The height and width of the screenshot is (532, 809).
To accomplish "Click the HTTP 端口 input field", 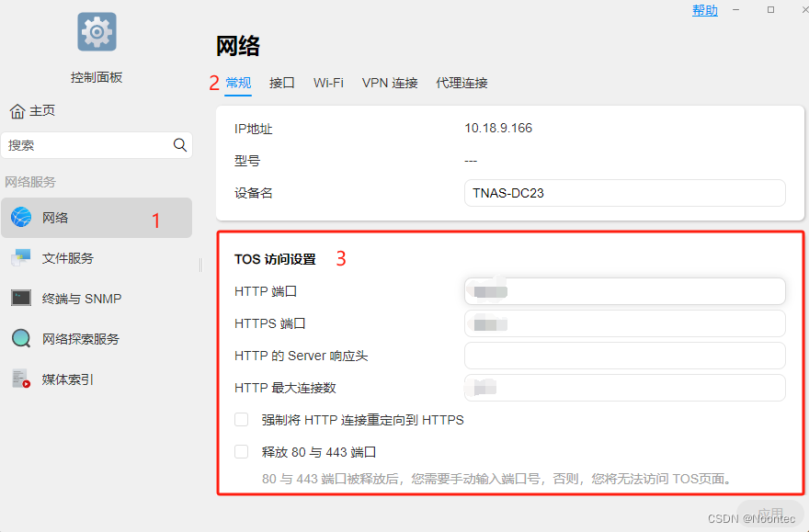I will click(x=625, y=291).
